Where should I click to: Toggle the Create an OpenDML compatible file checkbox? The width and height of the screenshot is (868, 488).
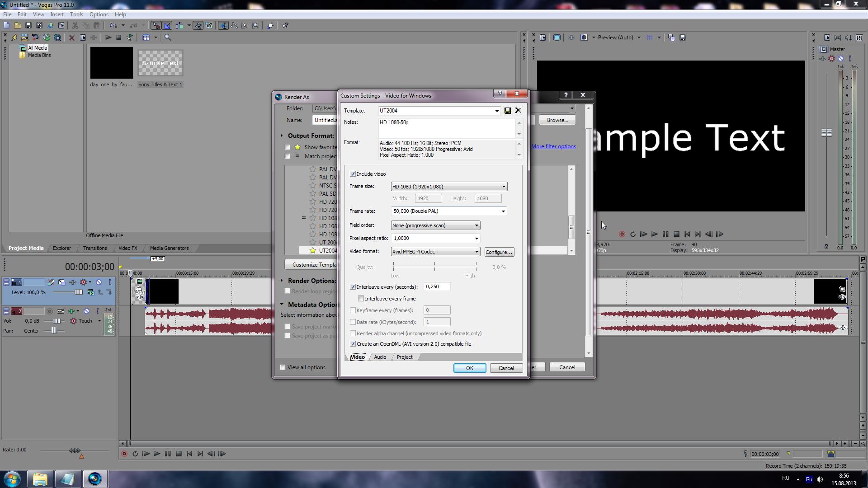(x=353, y=344)
